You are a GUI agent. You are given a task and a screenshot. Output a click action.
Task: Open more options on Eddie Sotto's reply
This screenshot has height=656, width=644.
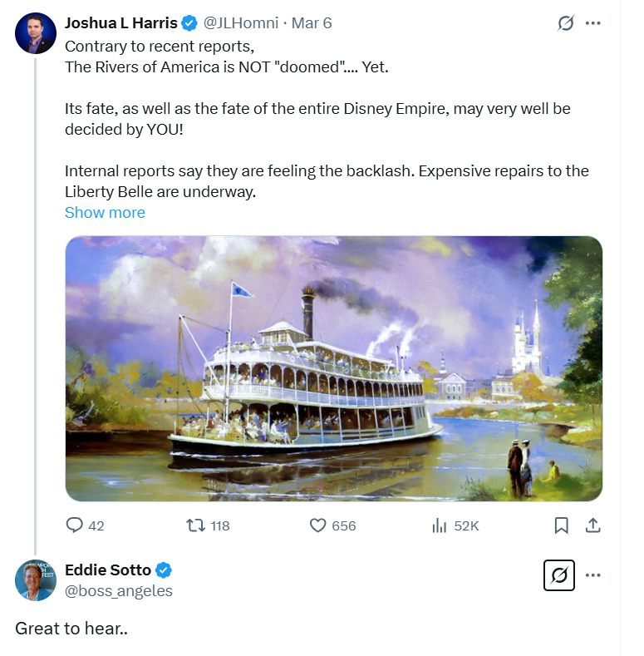click(593, 575)
